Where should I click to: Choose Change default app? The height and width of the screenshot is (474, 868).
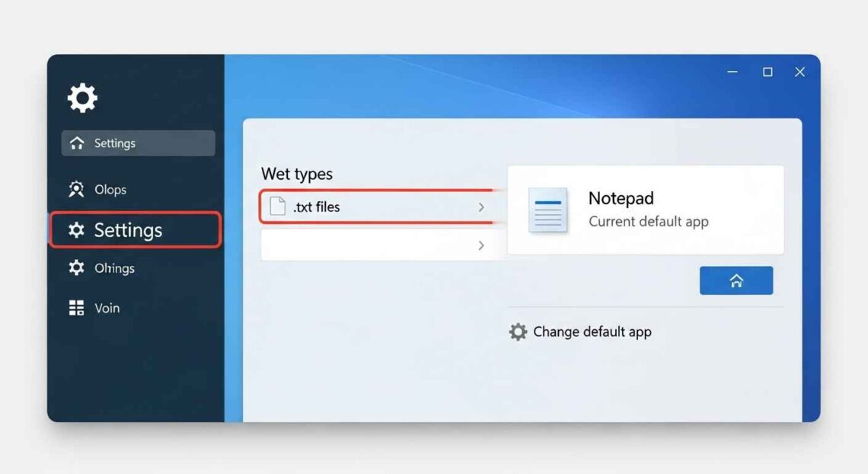coord(592,332)
